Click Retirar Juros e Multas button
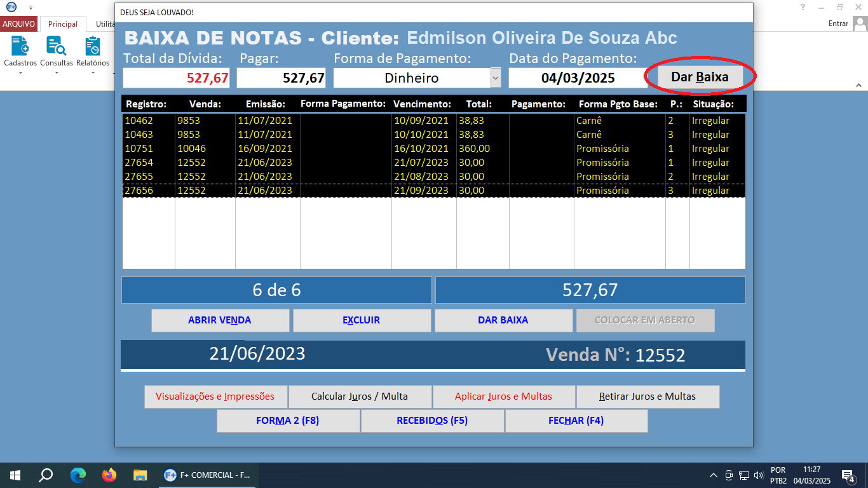868x488 pixels. pyautogui.click(x=648, y=396)
